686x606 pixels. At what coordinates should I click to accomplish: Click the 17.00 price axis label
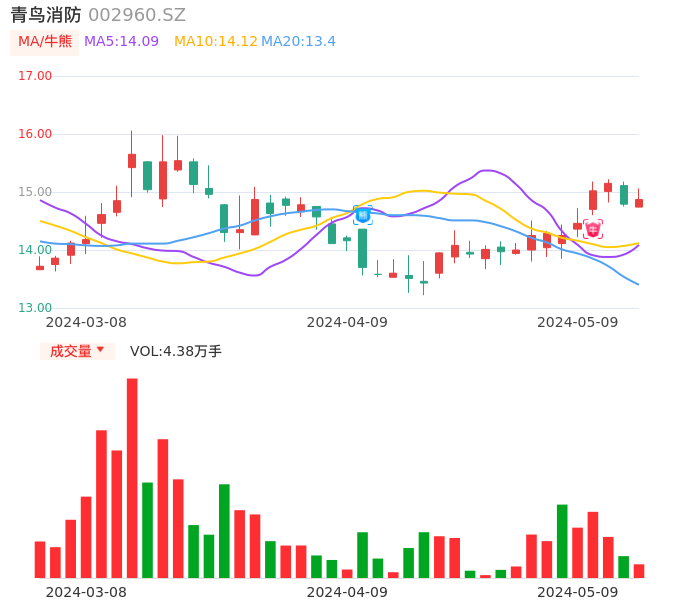(35, 76)
